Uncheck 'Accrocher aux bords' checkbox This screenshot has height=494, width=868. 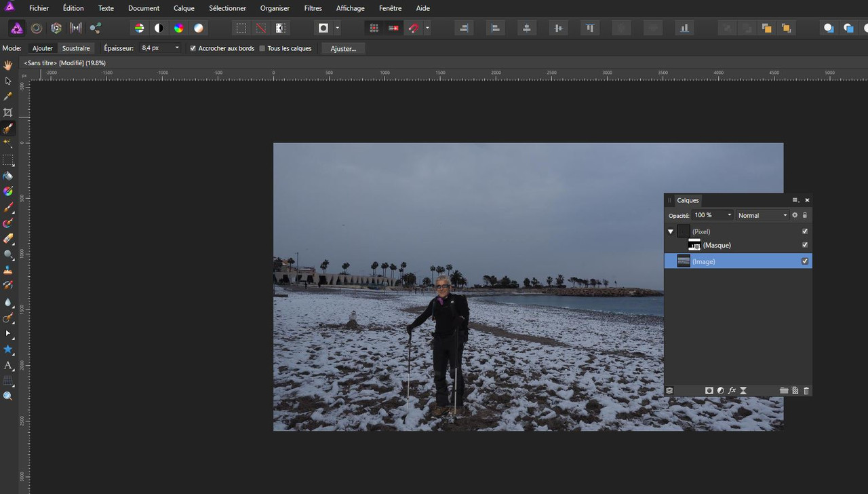pyautogui.click(x=193, y=48)
